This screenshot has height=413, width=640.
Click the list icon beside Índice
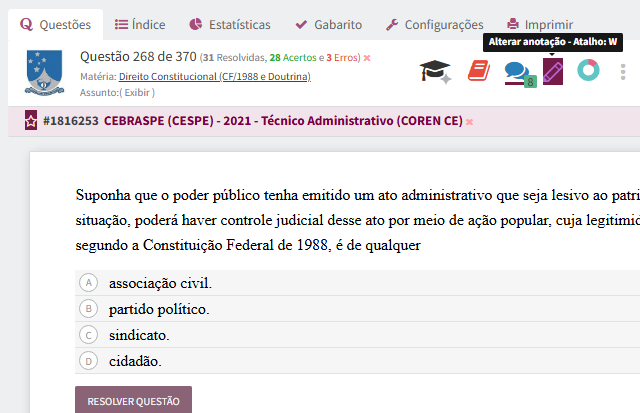[x=121, y=24]
